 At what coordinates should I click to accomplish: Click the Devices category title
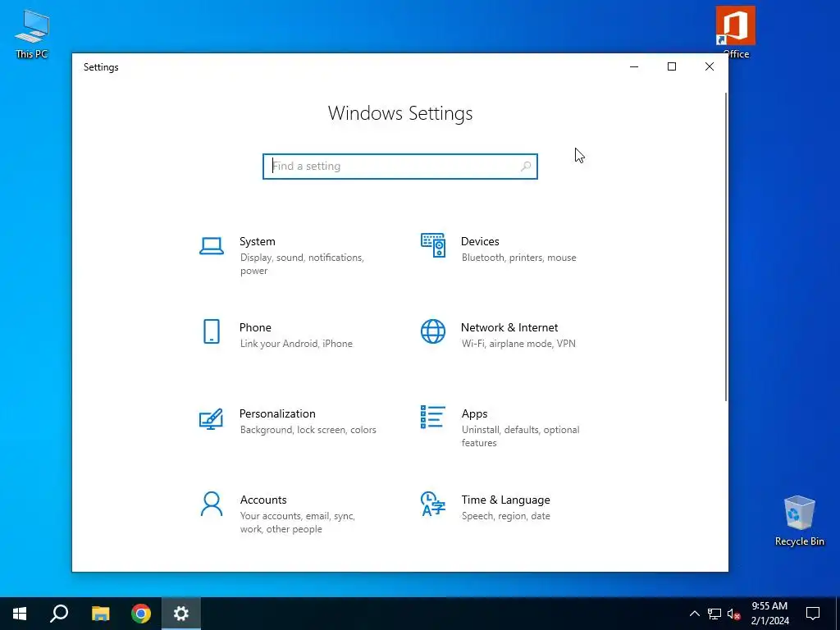click(480, 241)
